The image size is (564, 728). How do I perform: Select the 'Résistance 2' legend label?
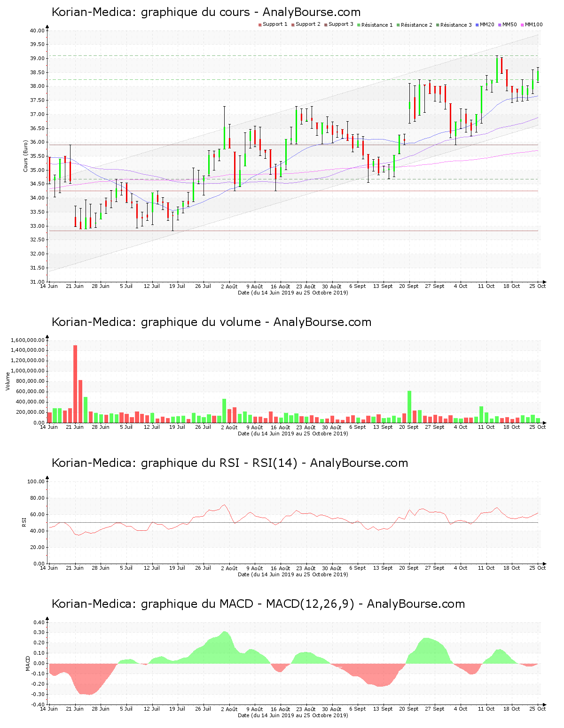click(x=416, y=25)
